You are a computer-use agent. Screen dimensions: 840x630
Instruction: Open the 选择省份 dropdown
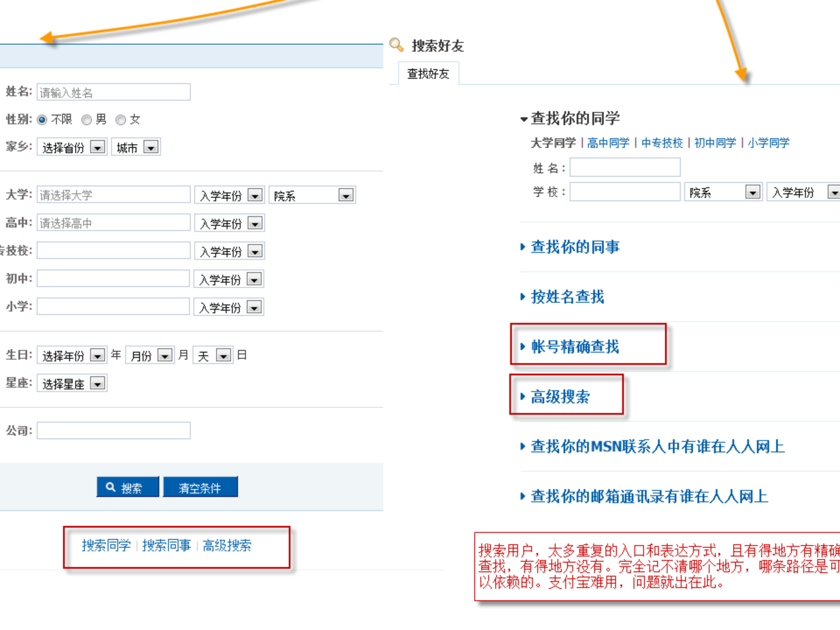[98, 147]
